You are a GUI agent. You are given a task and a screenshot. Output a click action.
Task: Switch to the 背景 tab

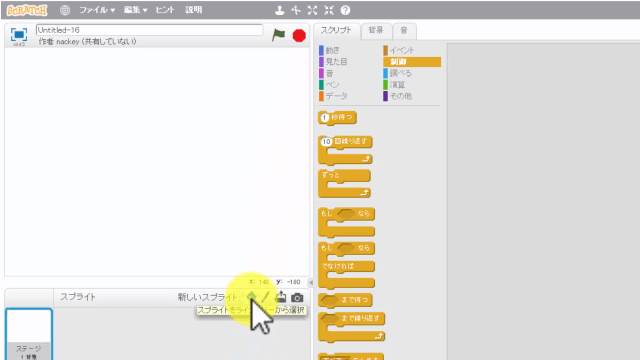376,30
